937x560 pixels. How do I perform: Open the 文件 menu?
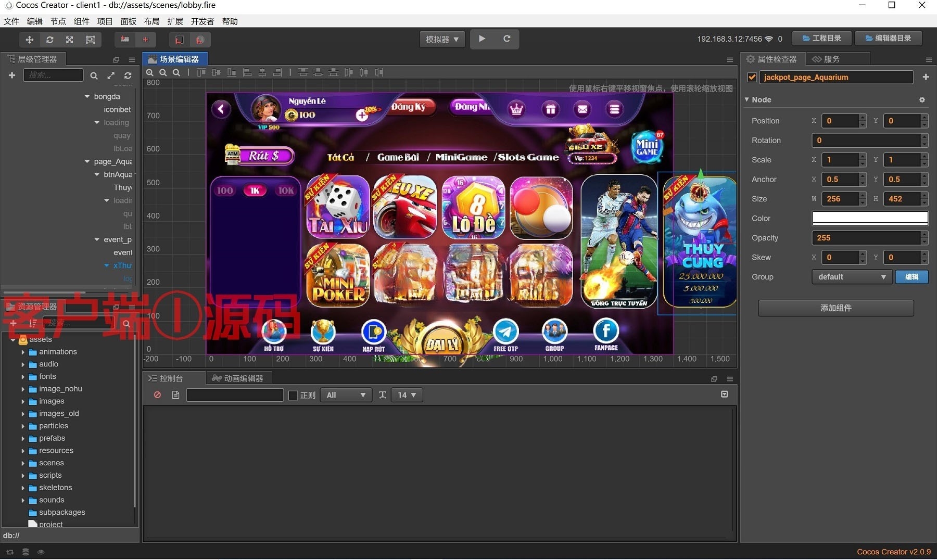(11, 21)
